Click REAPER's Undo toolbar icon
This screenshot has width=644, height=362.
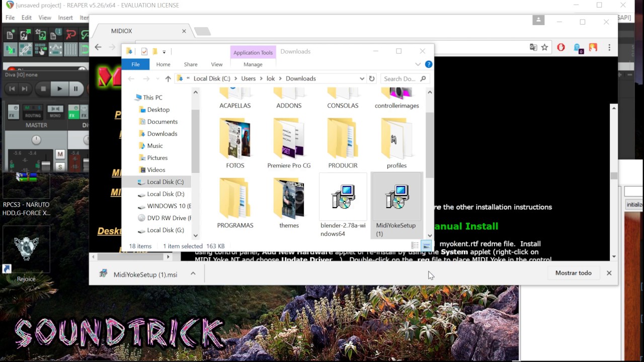[x=71, y=35]
